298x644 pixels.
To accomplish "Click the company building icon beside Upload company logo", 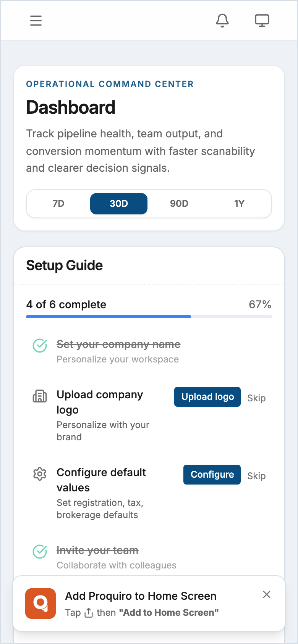I will [x=40, y=396].
